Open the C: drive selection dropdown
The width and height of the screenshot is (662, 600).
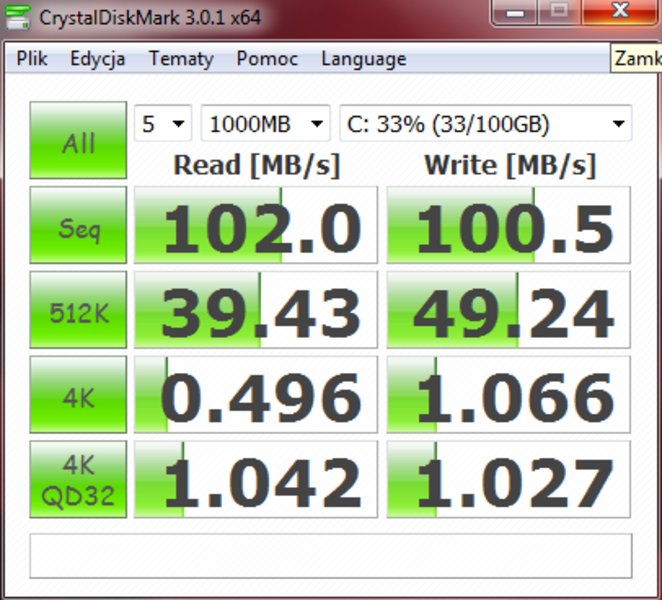coord(485,124)
